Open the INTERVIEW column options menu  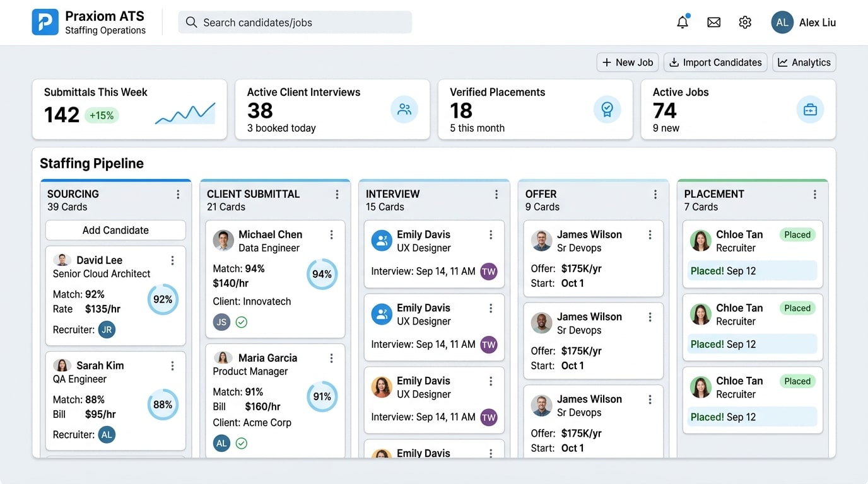496,195
